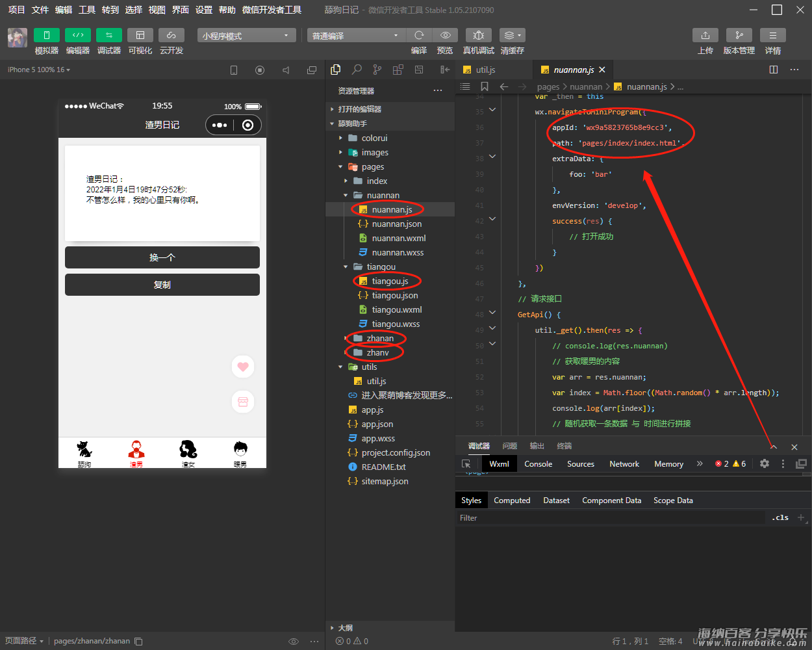Click the bookmark icon in editor toolbar
Screen dimensions: 812x650
(485, 86)
